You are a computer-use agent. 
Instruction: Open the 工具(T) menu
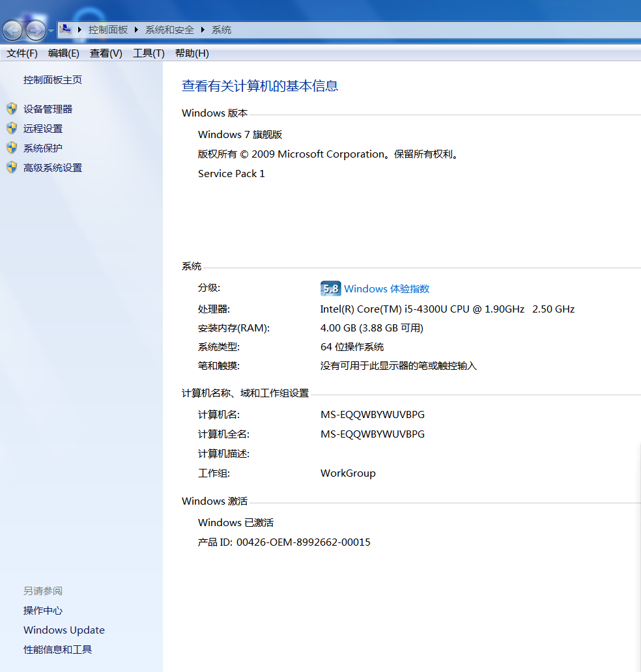pos(149,53)
